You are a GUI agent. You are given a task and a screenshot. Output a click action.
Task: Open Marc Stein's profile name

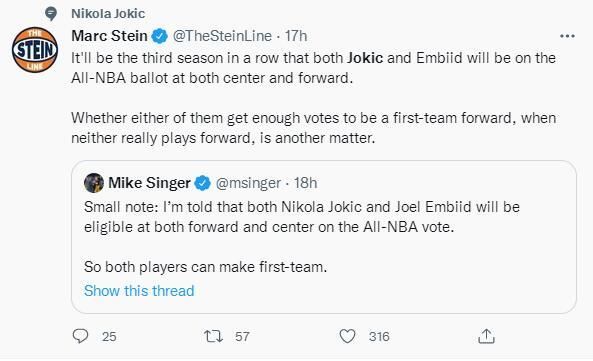[109, 36]
